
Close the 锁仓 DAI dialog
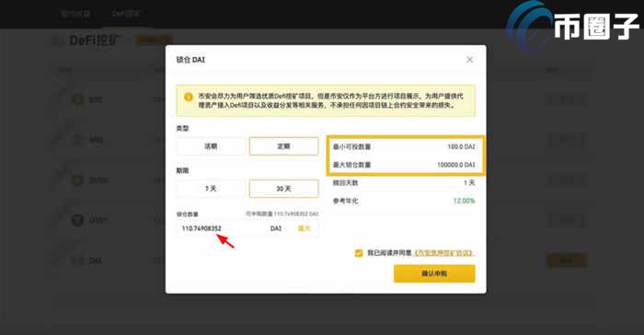(x=470, y=60)
